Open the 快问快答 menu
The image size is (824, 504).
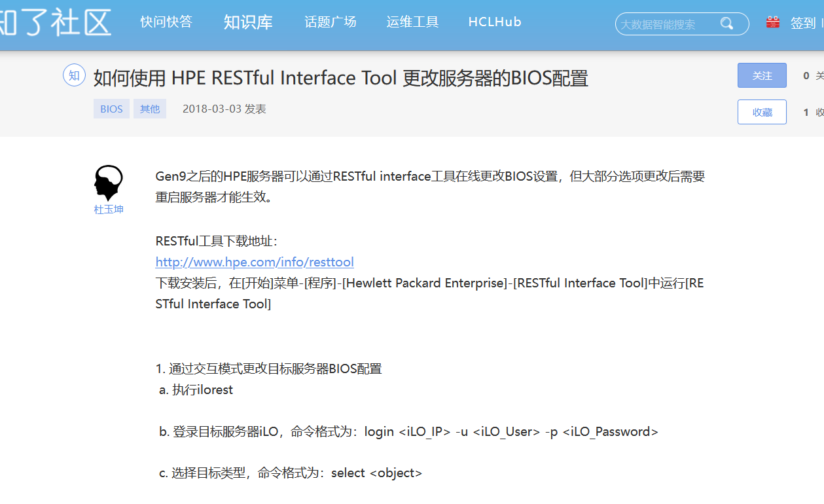[x=166, y=22]
